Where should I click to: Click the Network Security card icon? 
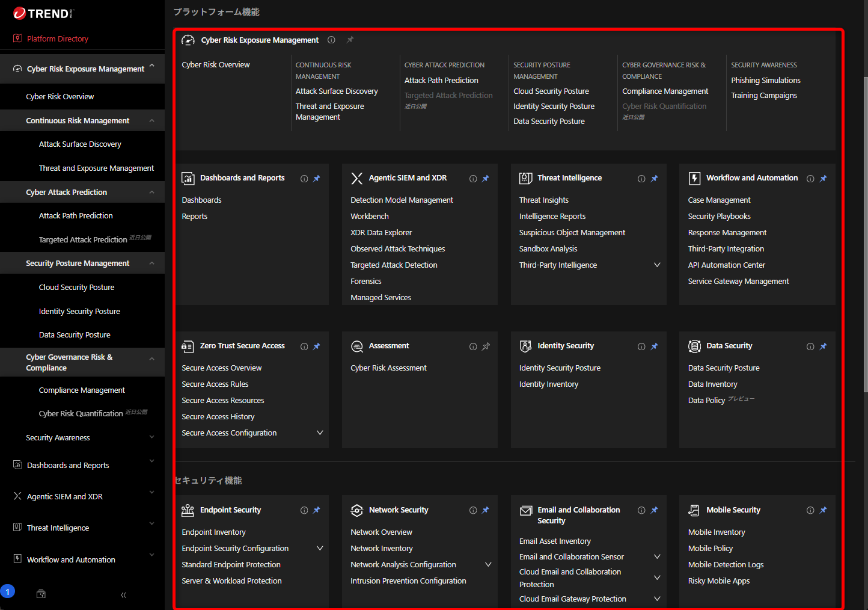[357, 510]
